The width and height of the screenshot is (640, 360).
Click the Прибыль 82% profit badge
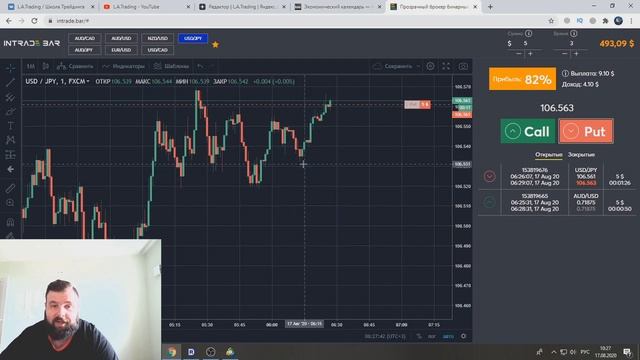click(522, 79)
